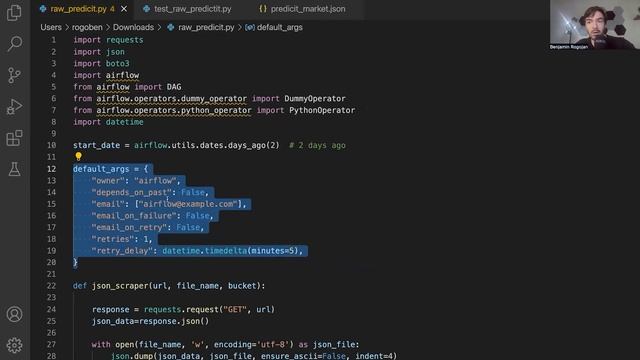Click 'def json_scraper' on line 22
This screenshot has width=640, height=360.
111,286
